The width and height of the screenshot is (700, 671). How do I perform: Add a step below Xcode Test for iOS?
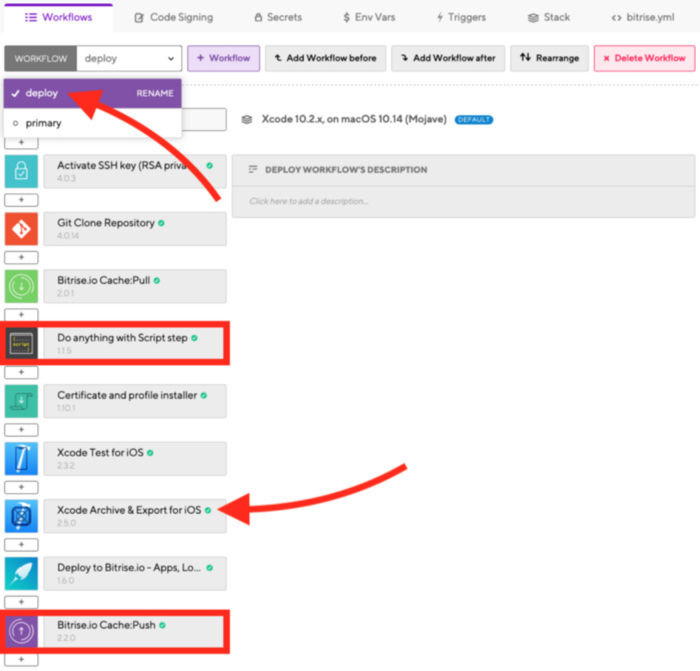click(21, 487)
